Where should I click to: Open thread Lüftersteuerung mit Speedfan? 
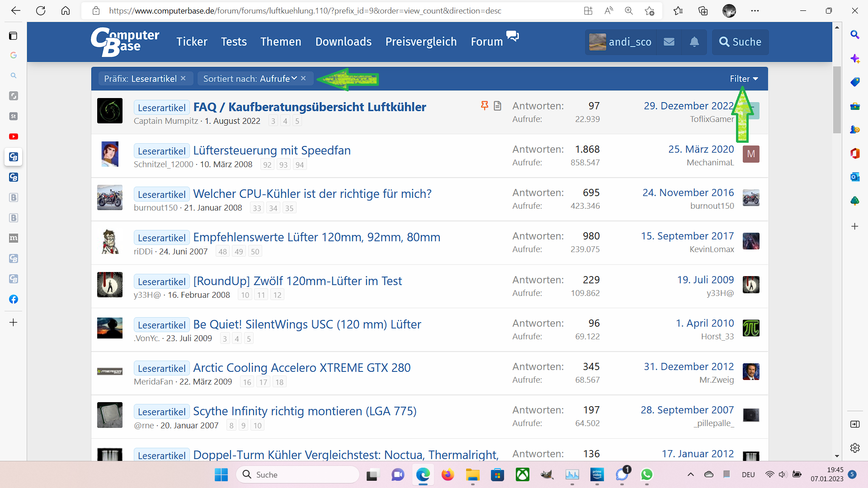[272, 150]
